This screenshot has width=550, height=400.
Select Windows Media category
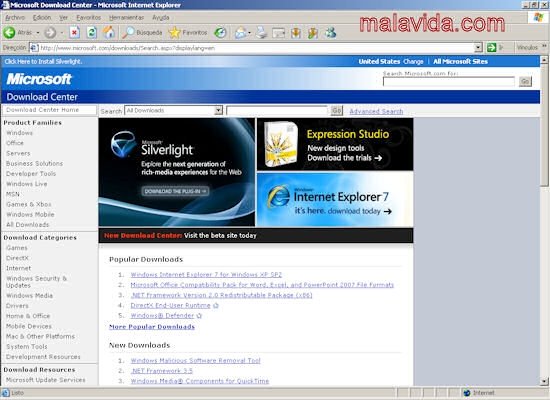(x=29, y=296)
